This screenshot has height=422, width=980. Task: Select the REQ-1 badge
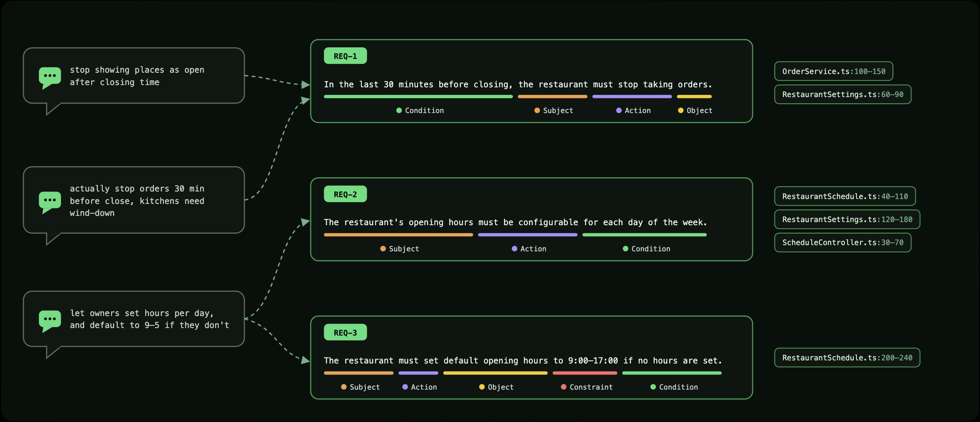coord(345,56)
